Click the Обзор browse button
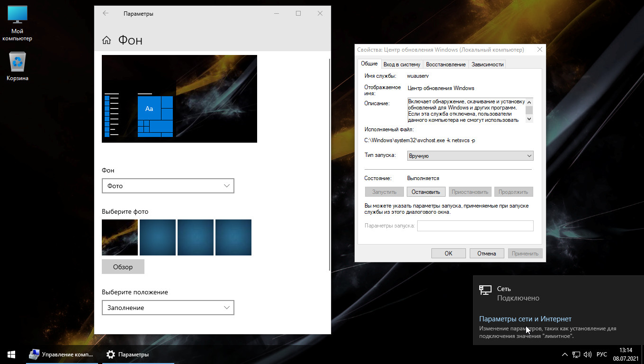 click(123, 267)
